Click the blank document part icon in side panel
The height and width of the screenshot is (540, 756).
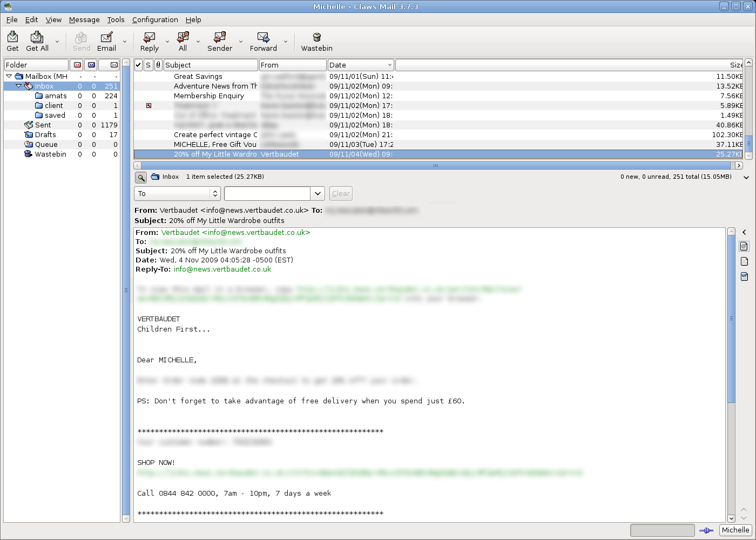click(744, 261)
